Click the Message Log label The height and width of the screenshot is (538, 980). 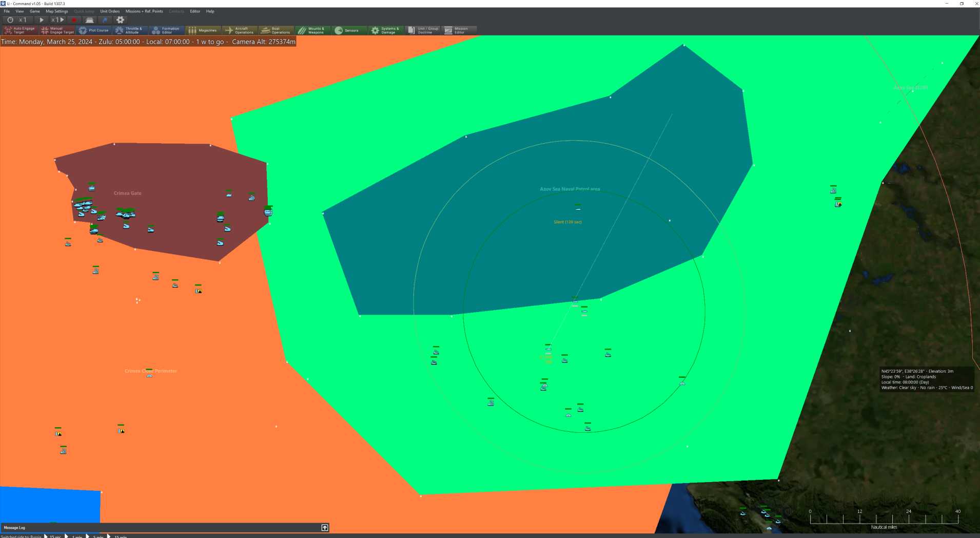tap(14, 528)
